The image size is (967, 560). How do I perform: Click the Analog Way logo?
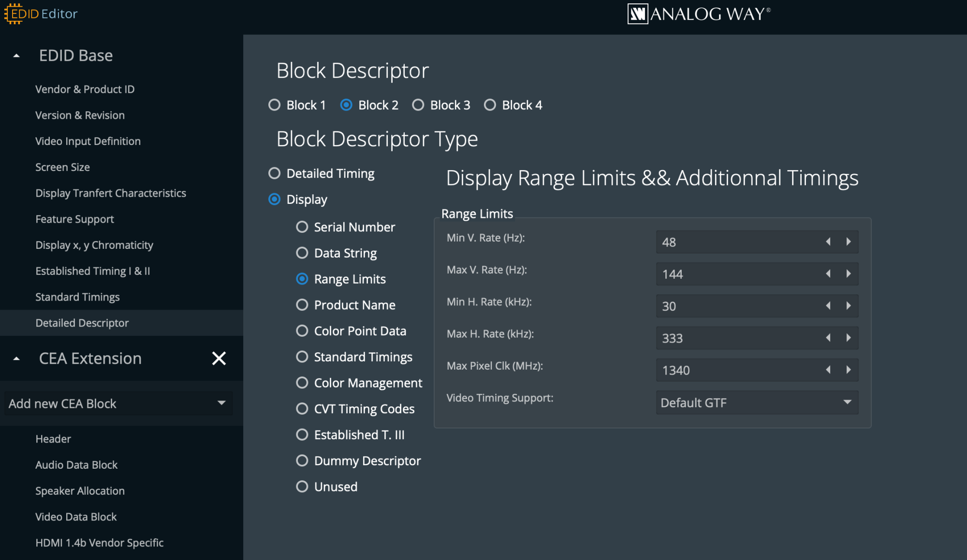tap(698, 14)
